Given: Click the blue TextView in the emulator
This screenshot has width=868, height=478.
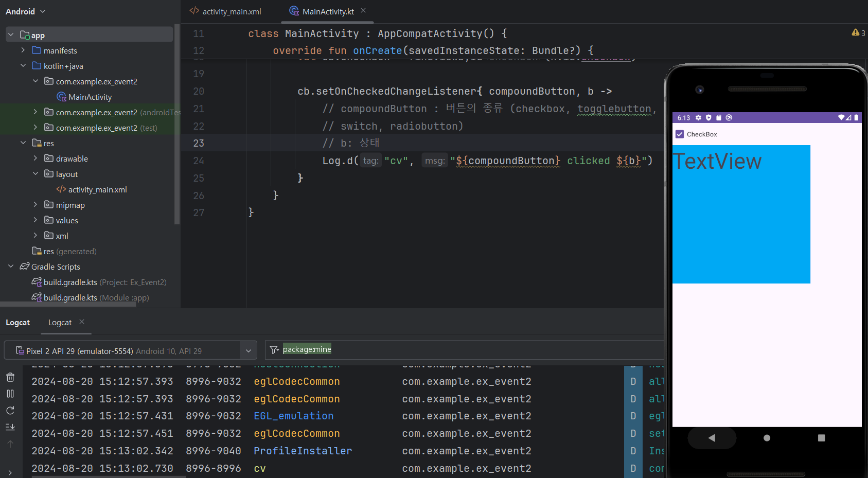Looking at the screenshot, I should coord(741,214).
